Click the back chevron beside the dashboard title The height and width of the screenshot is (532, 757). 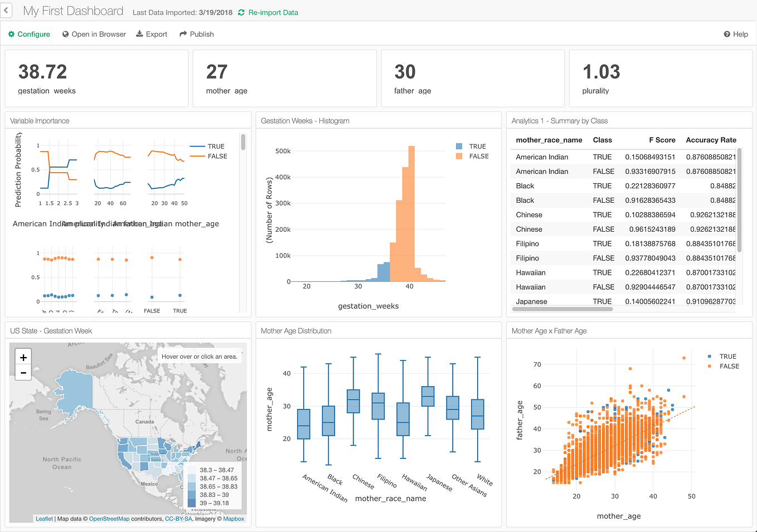[x=6, y=10]
